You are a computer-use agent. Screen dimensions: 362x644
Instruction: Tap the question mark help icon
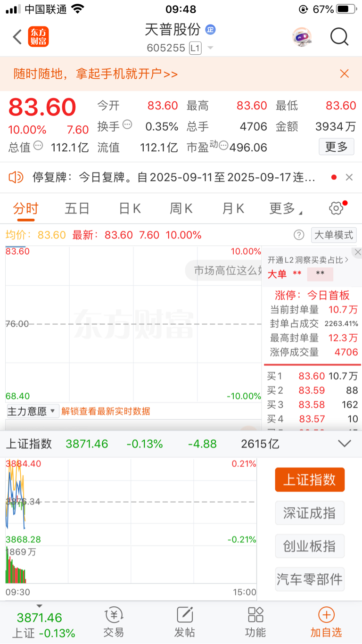(299, 235)
